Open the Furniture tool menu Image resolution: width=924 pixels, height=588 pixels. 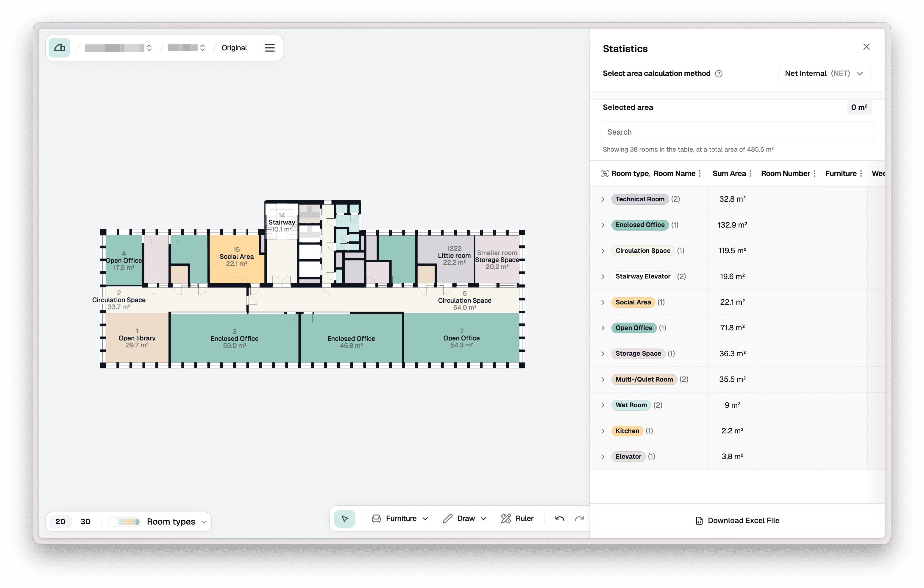point(399,519)
